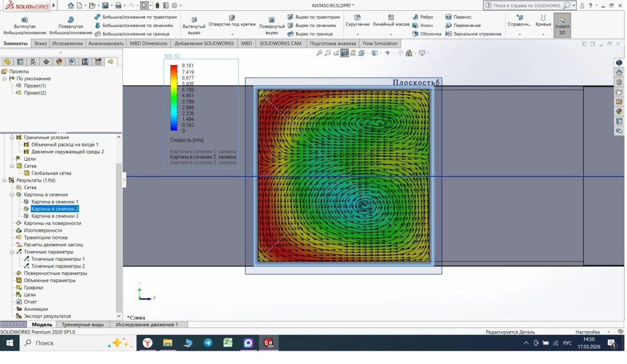This screenshot has height=364, width=627.
Task: Toggle the rebuild traffic light icon
Action: [x=157, y=5]
